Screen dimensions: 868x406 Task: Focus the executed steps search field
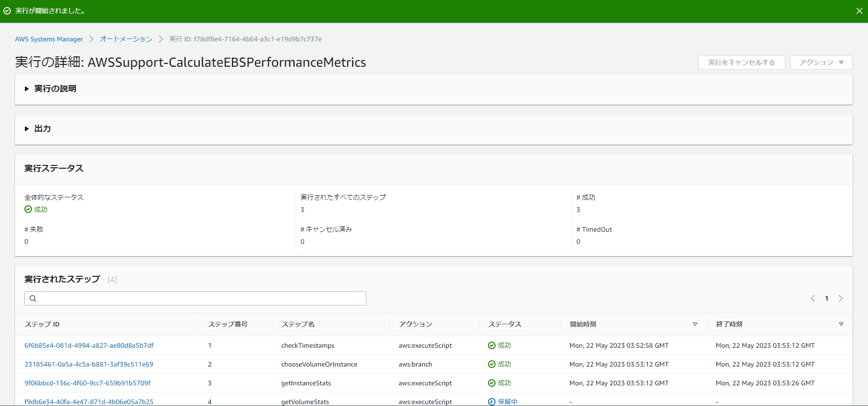(195, 298)
